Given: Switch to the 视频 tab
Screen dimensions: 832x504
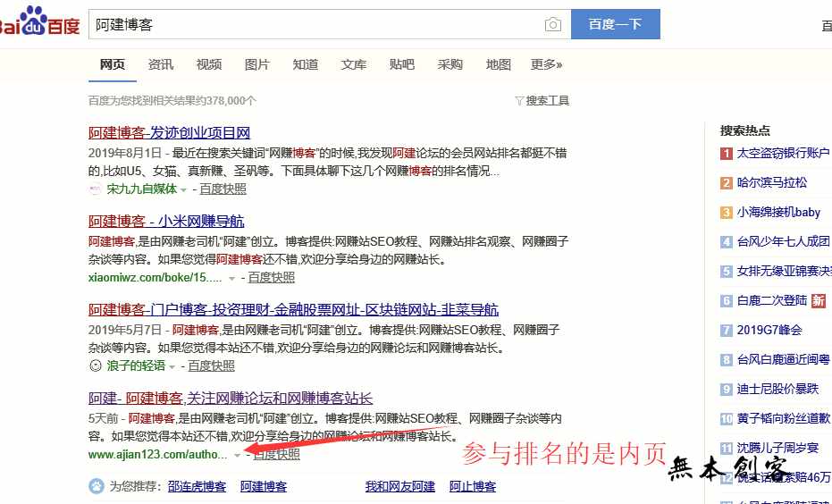Looking at the screenshot, I should [209, 64].
